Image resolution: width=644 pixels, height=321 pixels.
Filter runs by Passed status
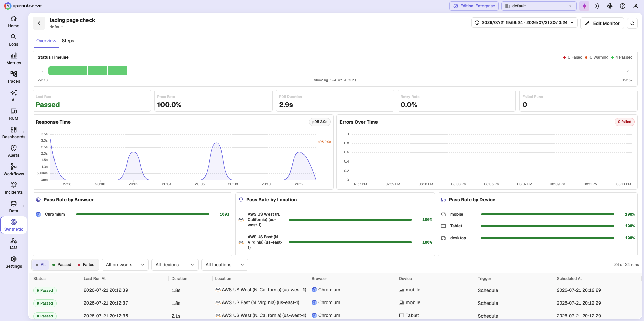(62, 265)
